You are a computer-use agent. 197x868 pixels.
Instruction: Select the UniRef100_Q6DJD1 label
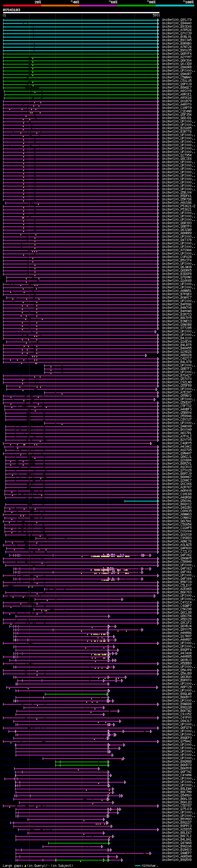coord(177,118)
